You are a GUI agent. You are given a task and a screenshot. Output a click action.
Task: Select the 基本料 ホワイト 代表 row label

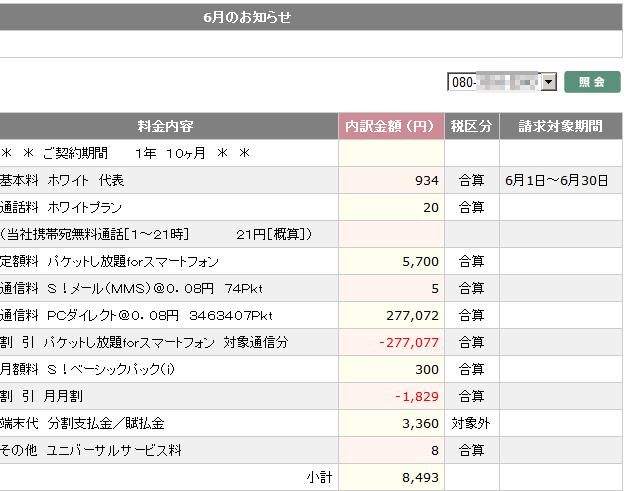62,180
